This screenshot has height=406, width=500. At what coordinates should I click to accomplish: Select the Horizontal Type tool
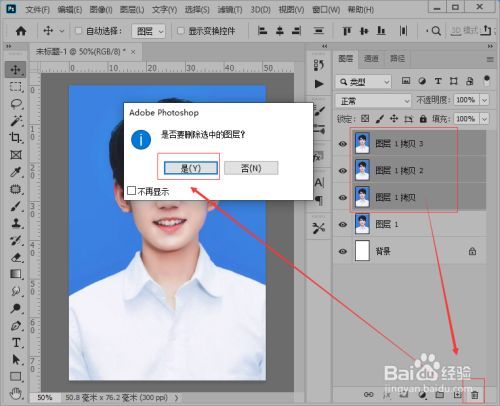[15, 343]
